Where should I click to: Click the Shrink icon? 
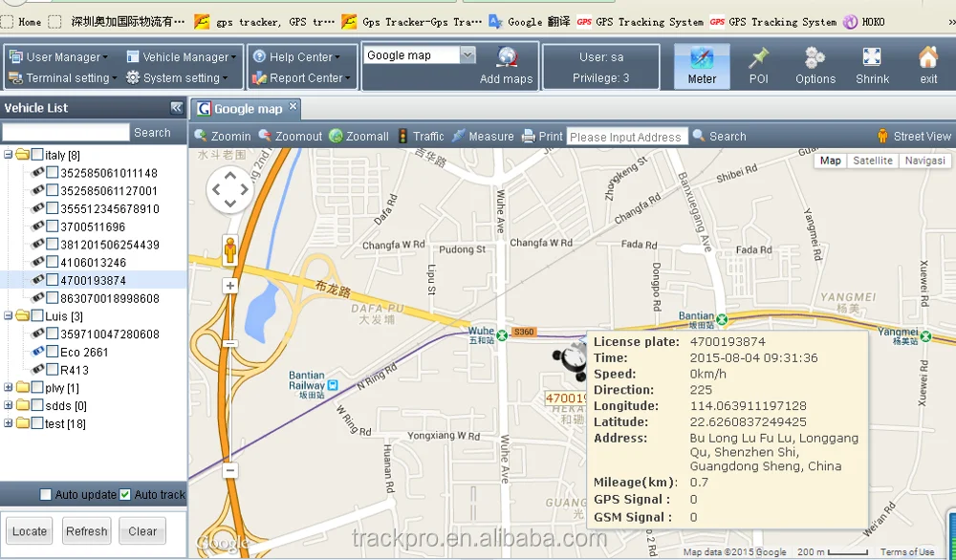872,63
